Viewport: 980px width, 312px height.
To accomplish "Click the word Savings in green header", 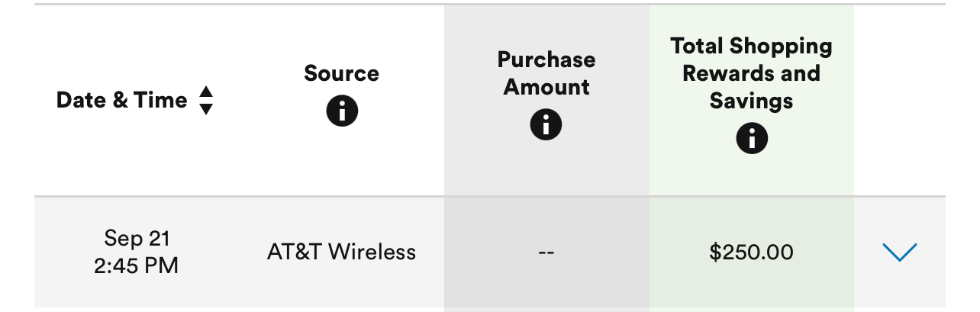I will tap(752, 101).
